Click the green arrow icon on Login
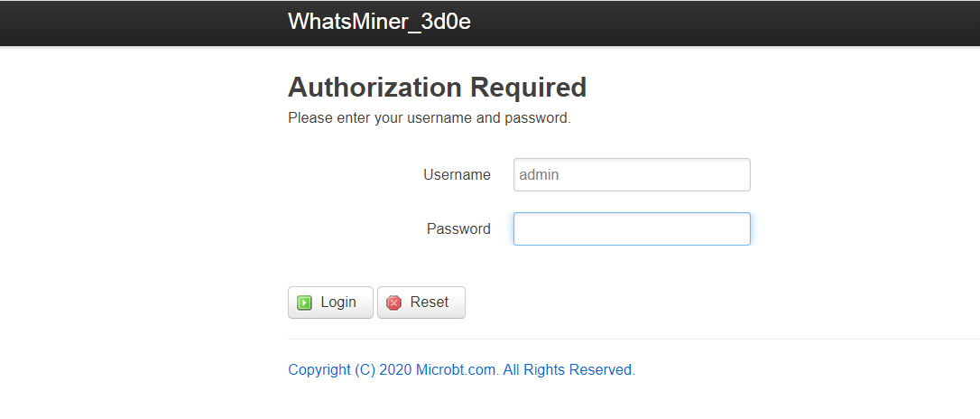 304,303
